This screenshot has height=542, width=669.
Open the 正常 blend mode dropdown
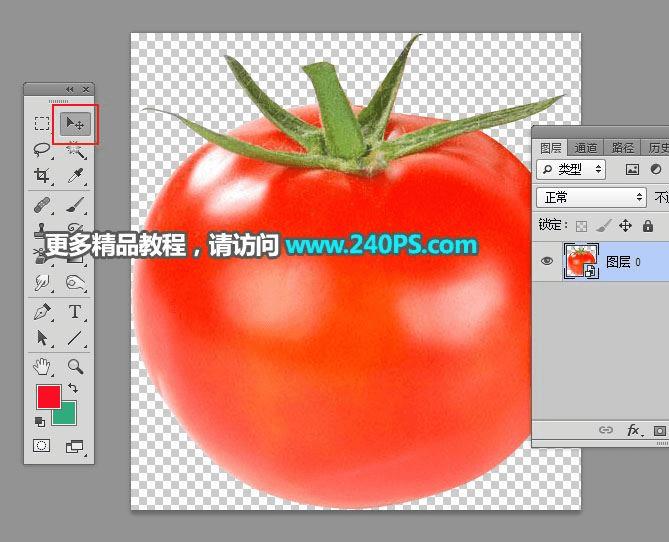[591, 198]
